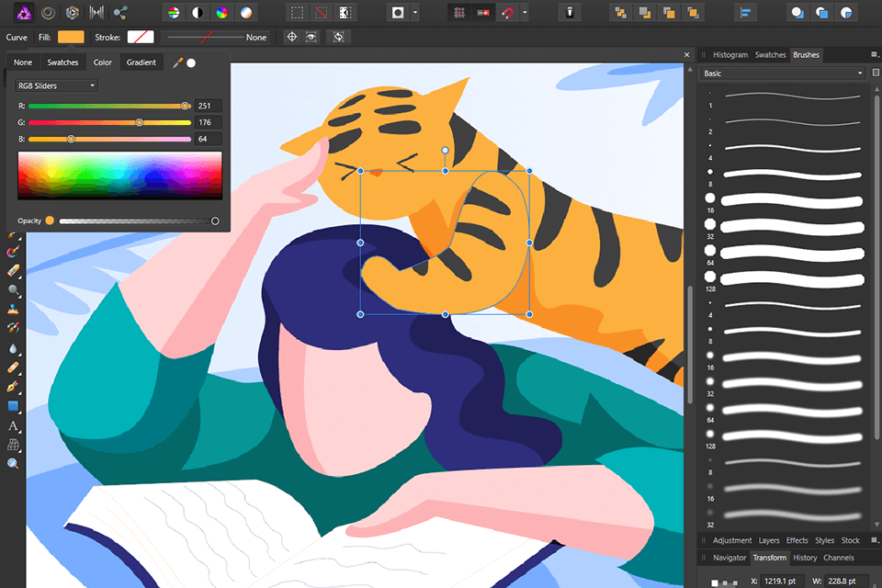Image resolution: width=882 pixels, height=588 pixels.
Task: Open the RGB Sliders color model dropdown
Action: 56,85
